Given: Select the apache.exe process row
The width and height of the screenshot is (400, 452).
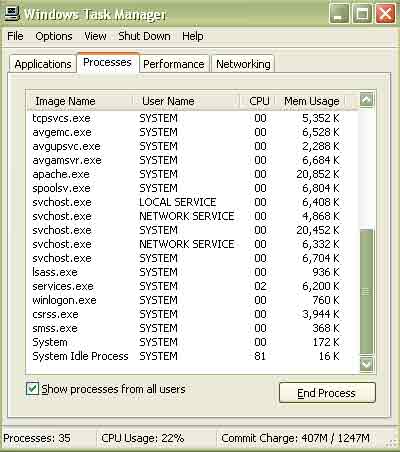Looking at the screenshot, I should pos(186,174).
